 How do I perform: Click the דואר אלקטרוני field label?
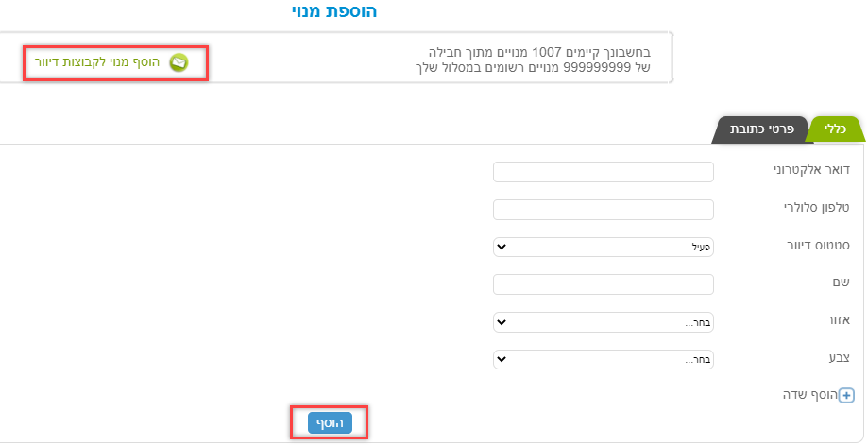tap(811, 170)
